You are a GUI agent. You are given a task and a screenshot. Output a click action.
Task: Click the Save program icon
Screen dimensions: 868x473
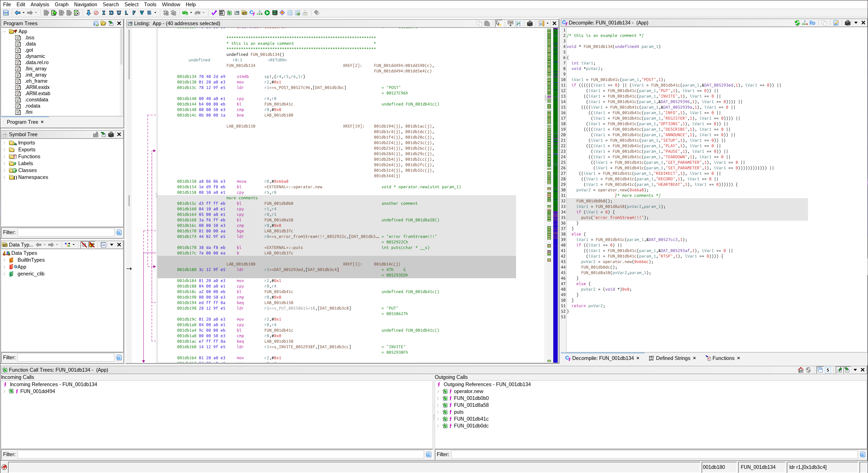(6, 13)
